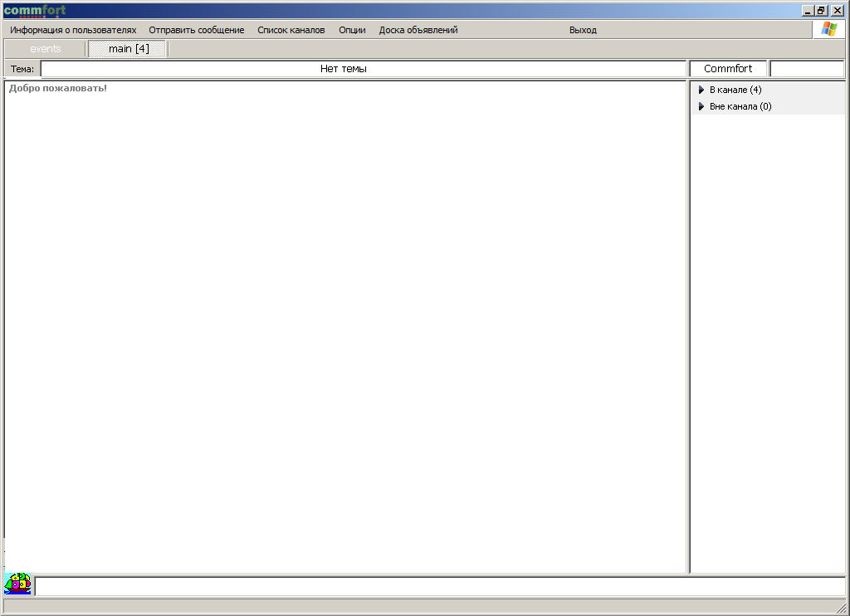Click the 'Добро пожаловать!' welcome text
The height and width of the screenshot is (616, 850).
(58, 88)
